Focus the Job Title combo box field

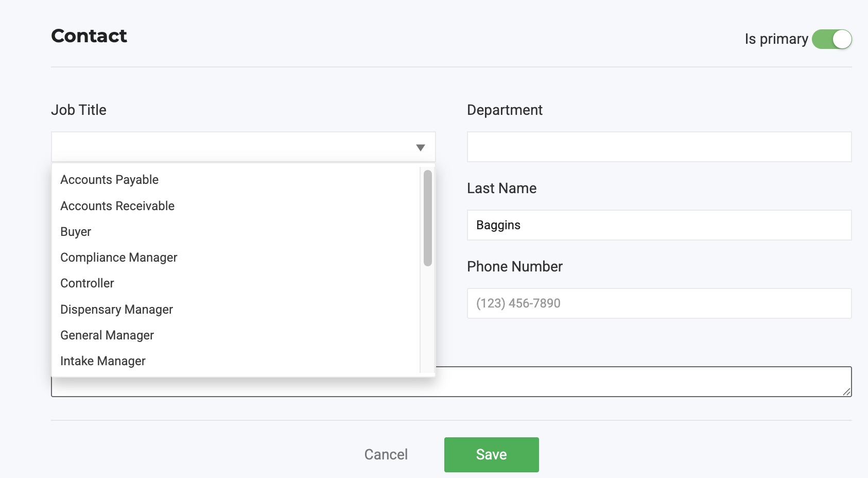[x=232, y=147]
